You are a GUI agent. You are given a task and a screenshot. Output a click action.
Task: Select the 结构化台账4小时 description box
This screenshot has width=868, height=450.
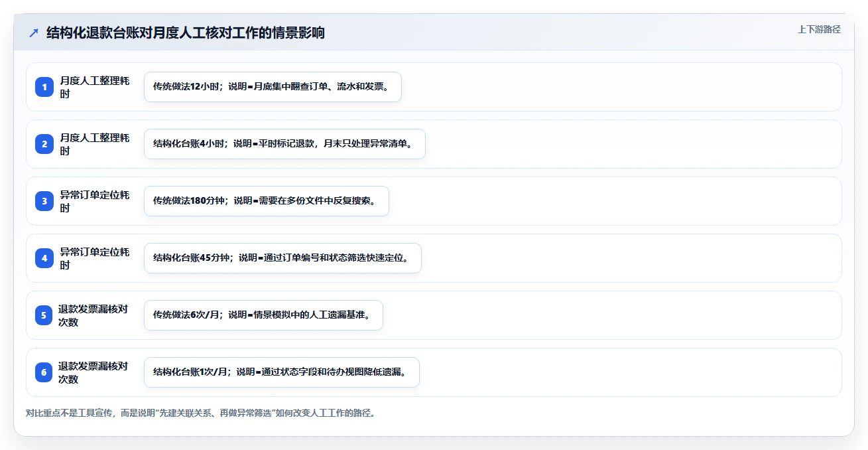coord(284,144)
